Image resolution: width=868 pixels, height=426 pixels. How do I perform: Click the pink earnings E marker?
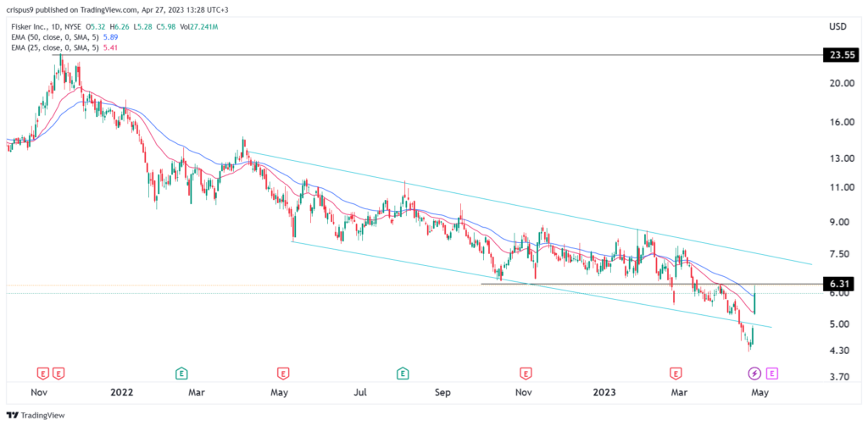[773, 373]
